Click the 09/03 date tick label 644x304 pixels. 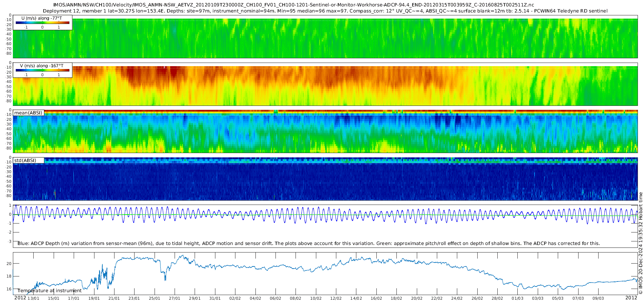pos(598,298)
